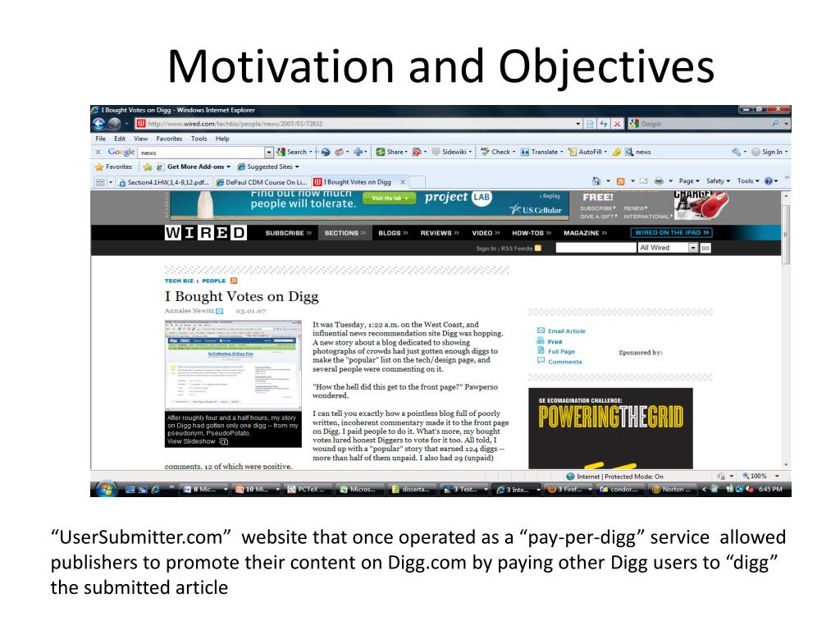The height and width of the screenshot is (630, 840).
Task: Open the address bar history dropdown arrow
Action: 578,124
